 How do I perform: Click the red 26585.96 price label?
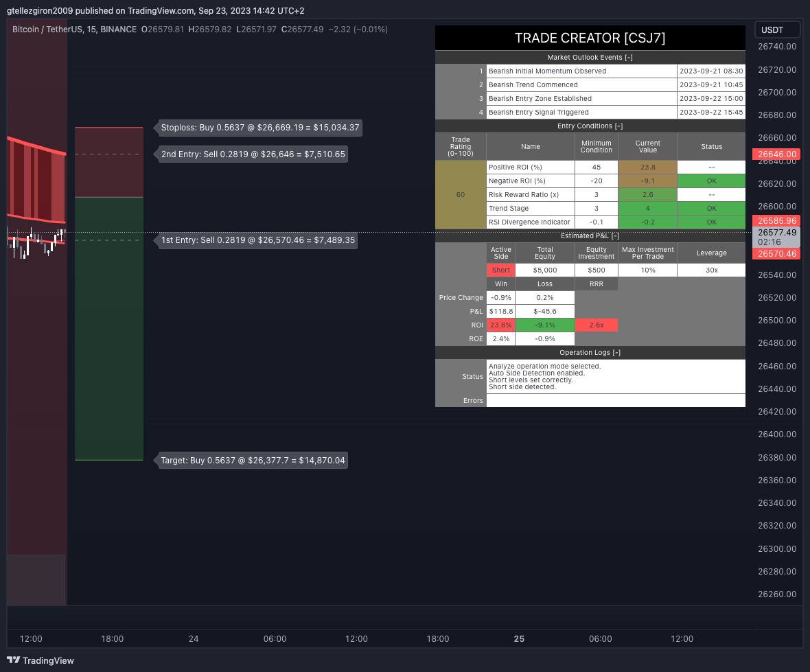776,220
